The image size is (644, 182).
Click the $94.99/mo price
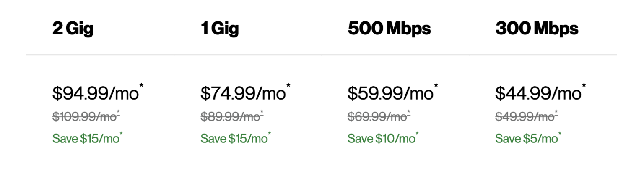pos(95,94)
